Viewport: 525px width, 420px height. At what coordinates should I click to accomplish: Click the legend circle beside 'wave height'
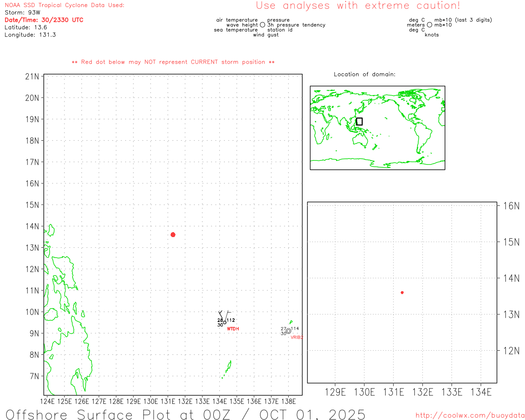click(x=262, y=25)
